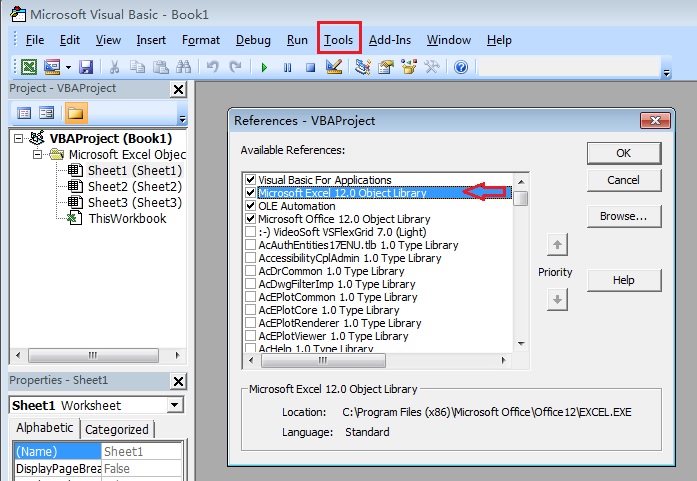Toggle Design Mode icon

point(333,67)
